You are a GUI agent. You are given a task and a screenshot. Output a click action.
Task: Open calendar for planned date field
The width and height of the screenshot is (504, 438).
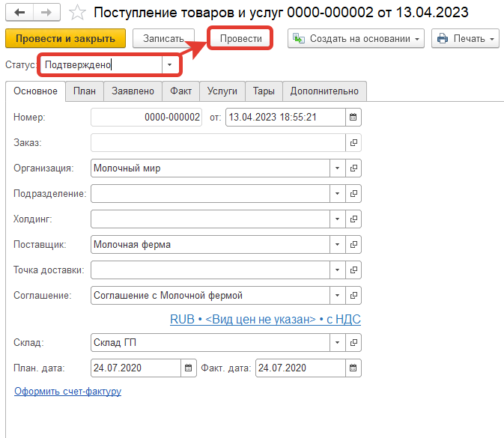[189, 368]
